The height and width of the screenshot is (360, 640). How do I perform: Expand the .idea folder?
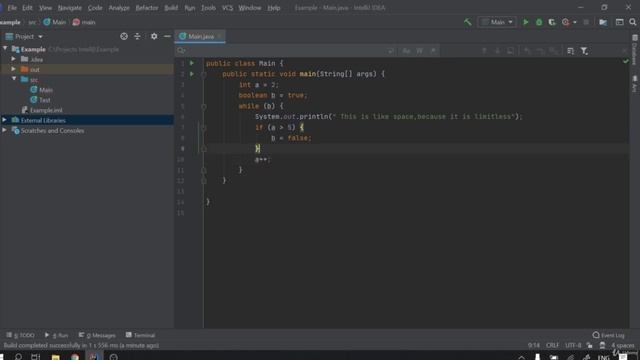coord(13,59)
